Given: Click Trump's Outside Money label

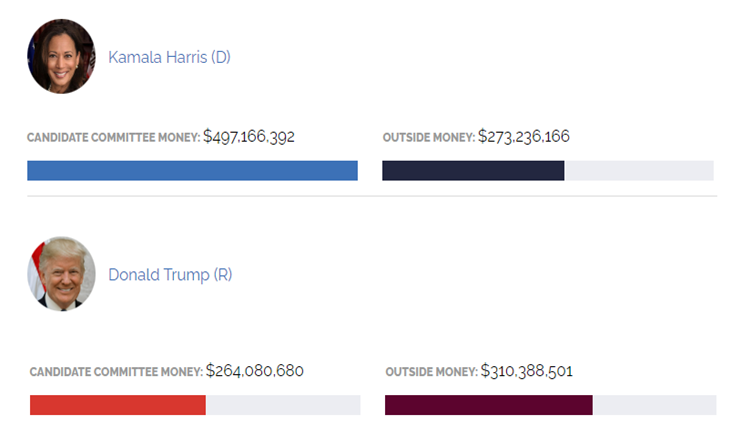Looking at the screenshot, I should tap(431, 372).
